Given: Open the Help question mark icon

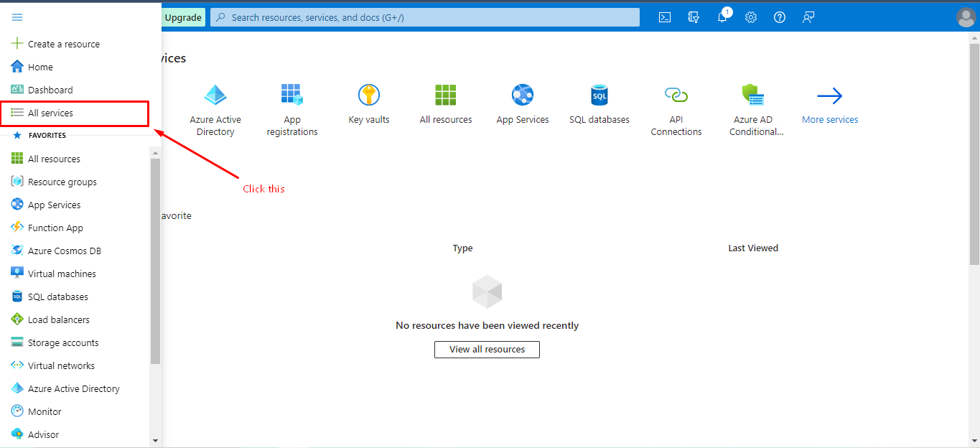Looking at the screenshot, I should tap(780, 17).
